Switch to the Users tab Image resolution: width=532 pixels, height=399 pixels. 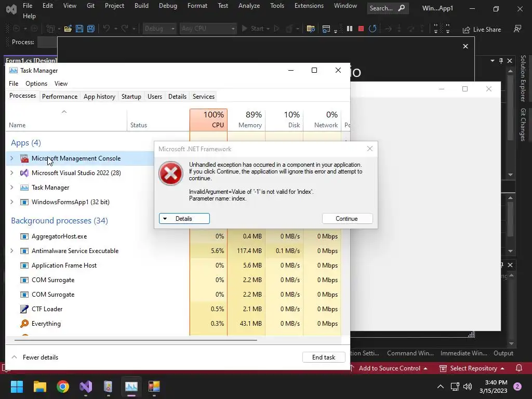point(155,97)
